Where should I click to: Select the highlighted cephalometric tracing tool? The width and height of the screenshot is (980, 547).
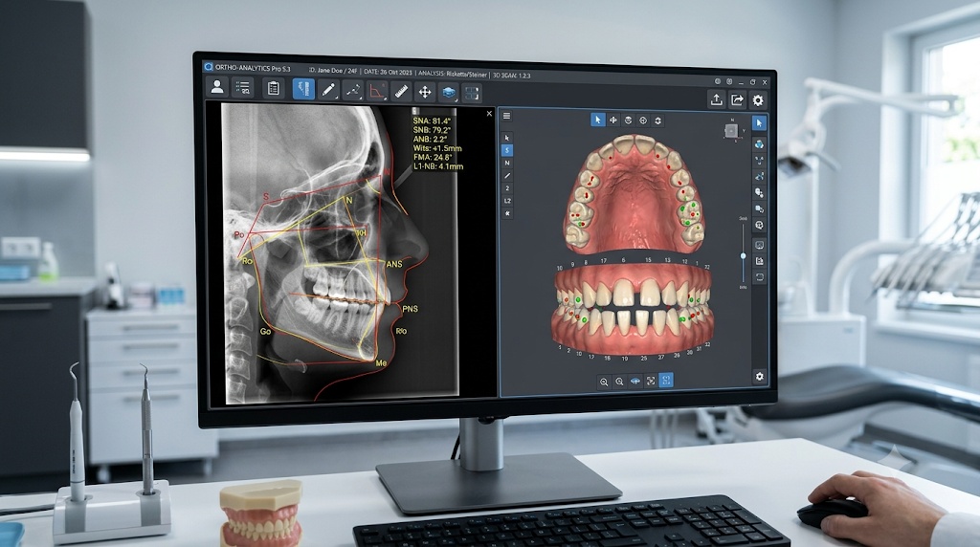303,90
